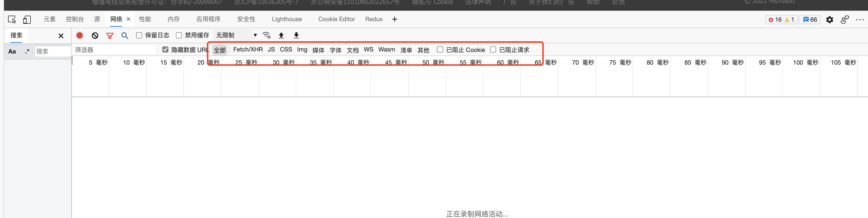Open network conditions wifi icon
Image resolution: width=868 pixels, height=218 pixels.
tap(267, 35)
